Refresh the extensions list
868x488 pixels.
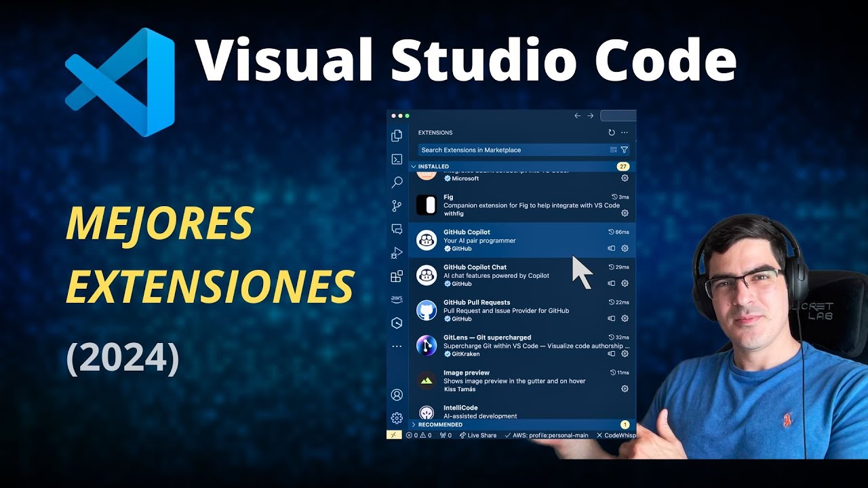pyautogui.click(x=612, y=133)
